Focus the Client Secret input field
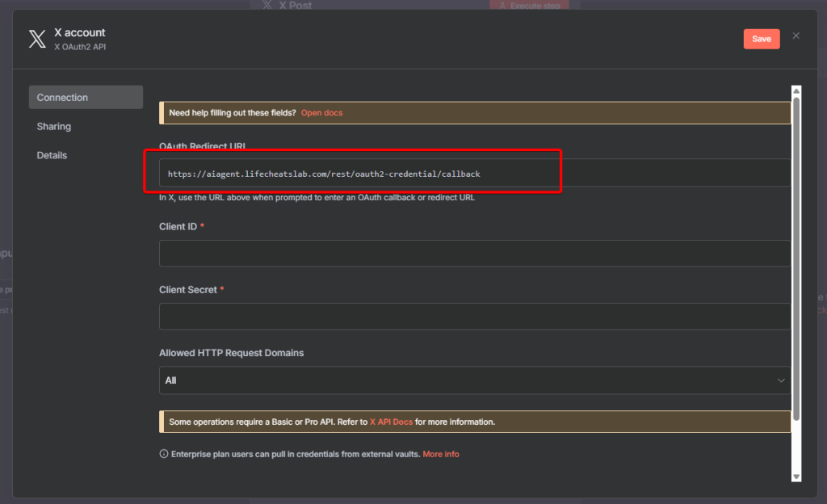Image resolution: width=827 pixels, height=504 pixels. [x=474, y=317]
